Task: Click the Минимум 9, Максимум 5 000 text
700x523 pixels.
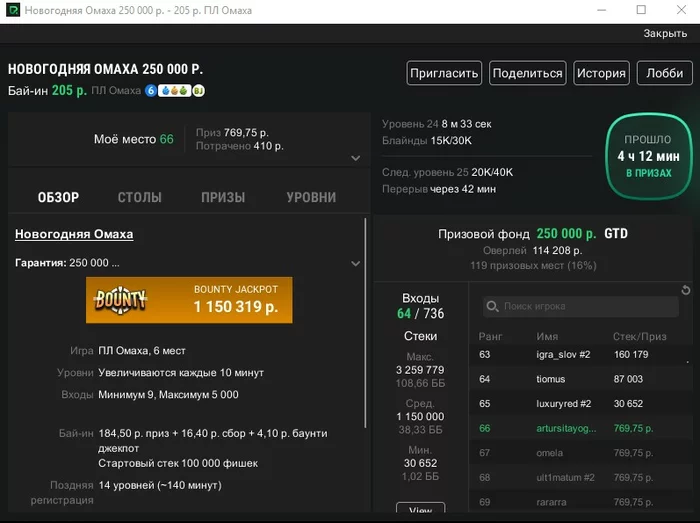Action: [x=168, y=394]
